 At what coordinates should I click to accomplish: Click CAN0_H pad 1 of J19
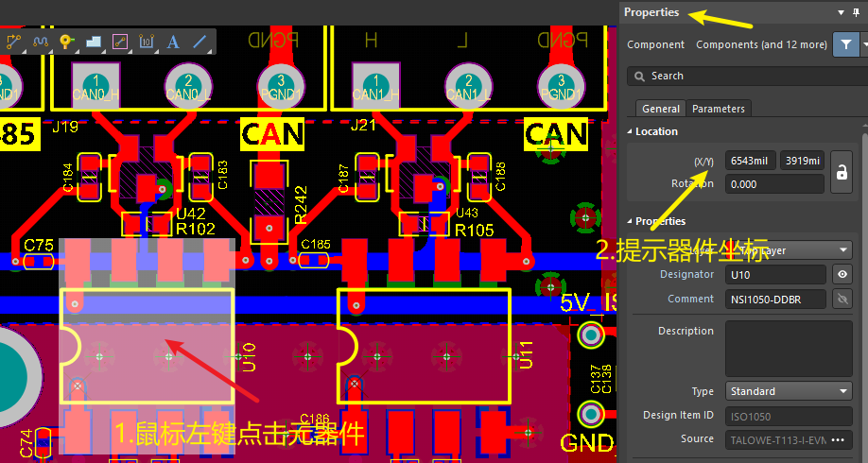[95, 85]
